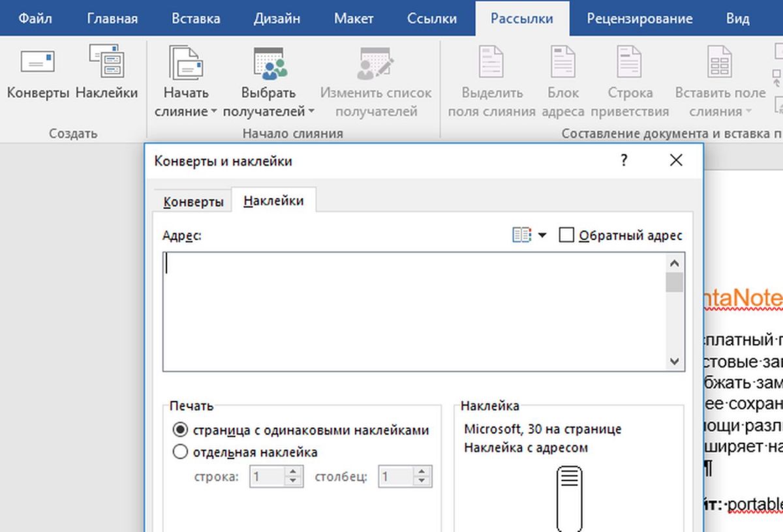Open the Рецензирование ribbon tab
783x532 pixels.
(x=639, y=18)
